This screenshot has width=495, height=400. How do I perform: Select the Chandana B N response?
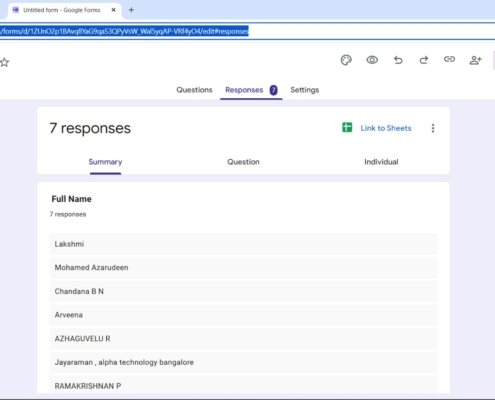tap(243, 291)
